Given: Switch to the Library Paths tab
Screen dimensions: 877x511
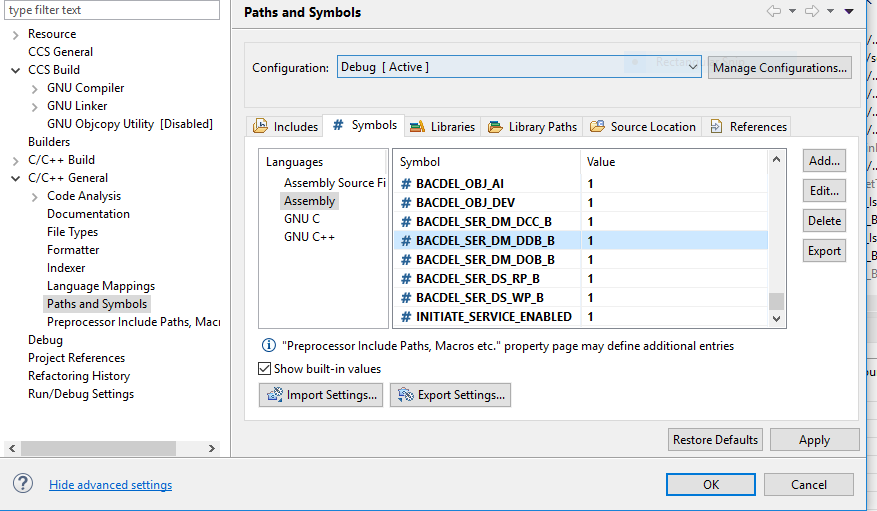Looking at the screenshot, I should 532,127.
